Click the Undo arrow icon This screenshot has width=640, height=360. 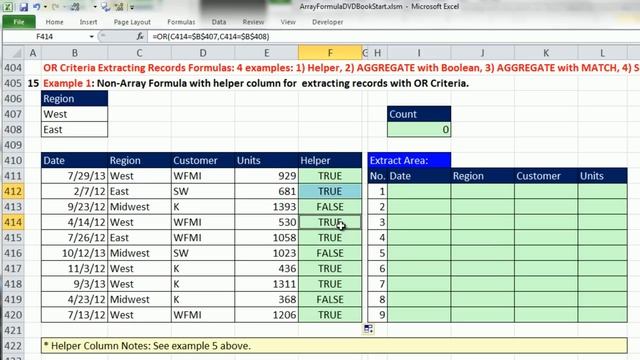point(37,7)
